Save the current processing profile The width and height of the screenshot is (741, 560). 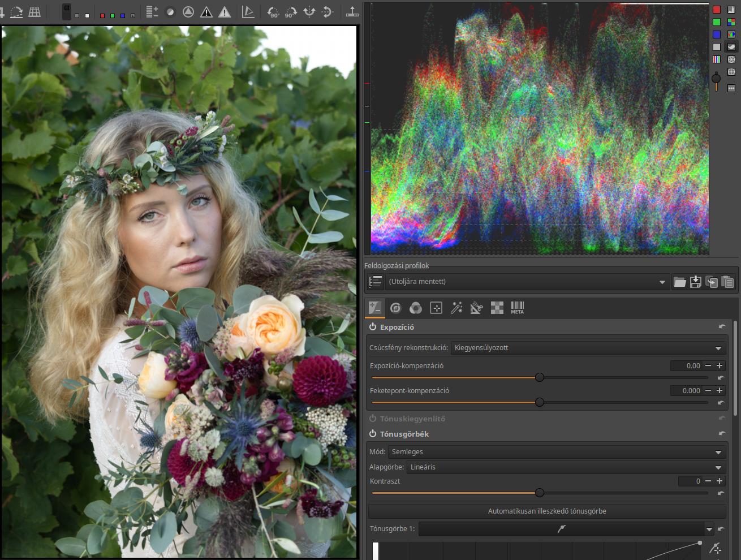tap(696, 282)
